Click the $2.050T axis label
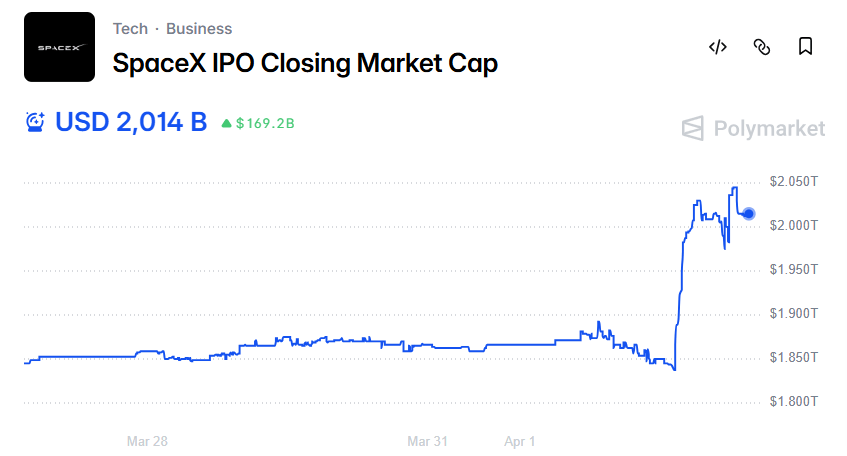This screenshot has height=456, width=847. click(793, 182)
